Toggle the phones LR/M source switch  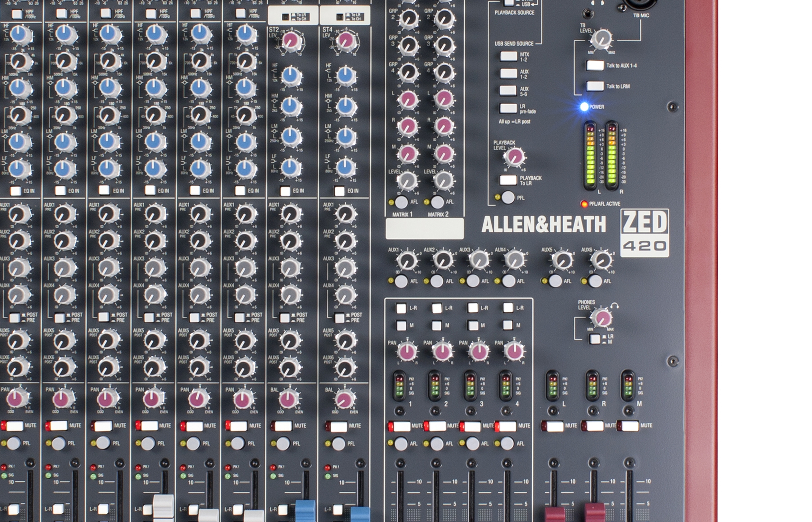click(595, 339)
